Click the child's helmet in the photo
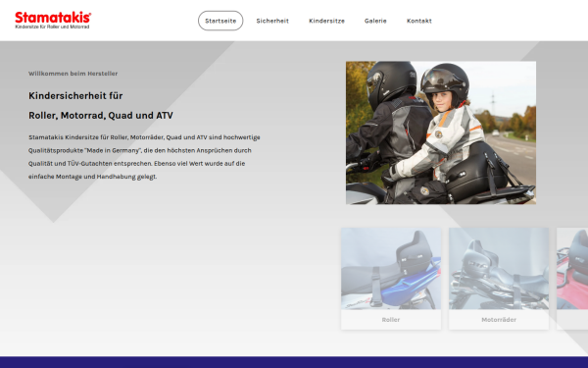The height and width of the screenshot is (368, 588). pos(445,83)
